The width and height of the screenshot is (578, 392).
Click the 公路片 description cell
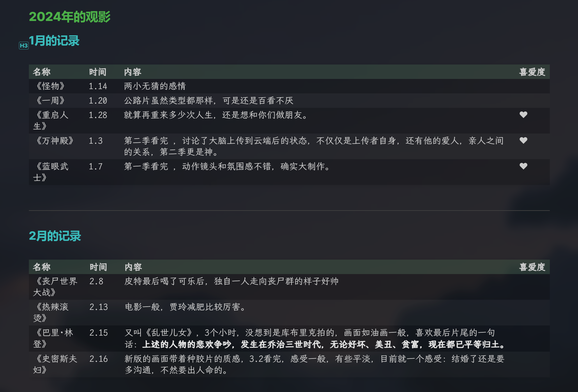point(208,101)
